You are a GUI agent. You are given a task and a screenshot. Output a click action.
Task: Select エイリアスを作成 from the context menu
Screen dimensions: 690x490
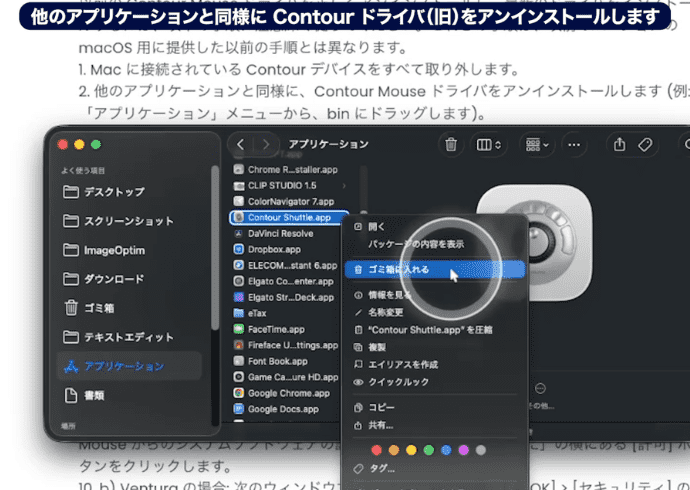coord(402,363)
